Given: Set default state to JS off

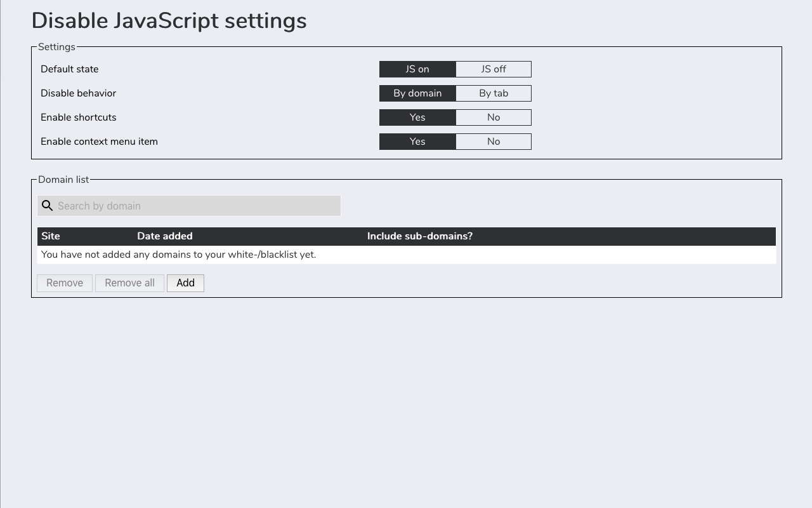Looking at the screenshot, I should click(494, 69).
